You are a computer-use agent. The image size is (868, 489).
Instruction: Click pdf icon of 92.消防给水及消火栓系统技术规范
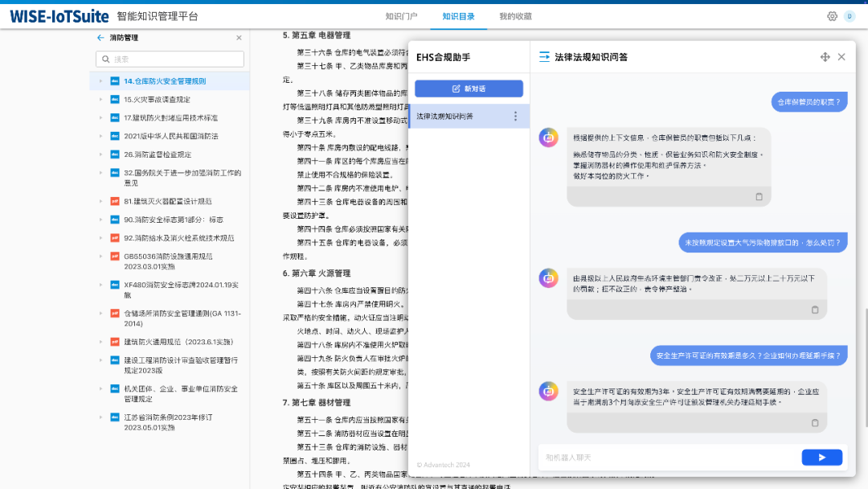tap(115, 237)
